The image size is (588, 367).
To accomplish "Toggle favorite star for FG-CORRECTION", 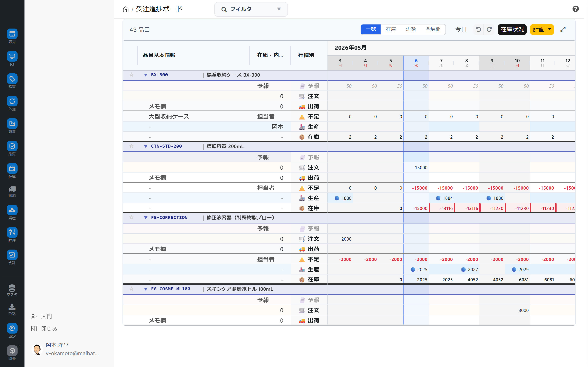I will click(131, 218).
